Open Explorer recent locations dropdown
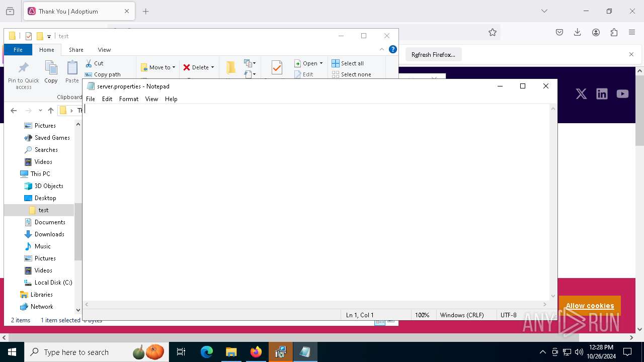Viewport: 644px width, 362px height. pos(40,111)
